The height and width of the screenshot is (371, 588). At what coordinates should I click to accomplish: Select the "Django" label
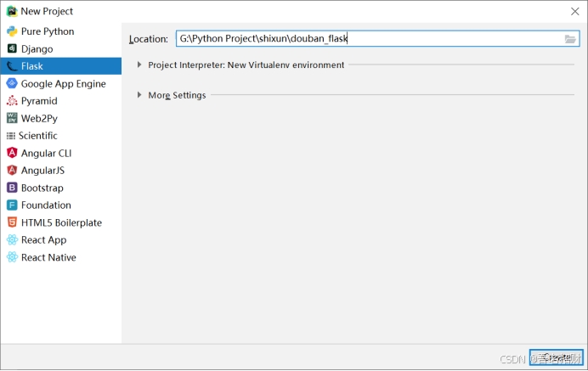click(37, 48)
